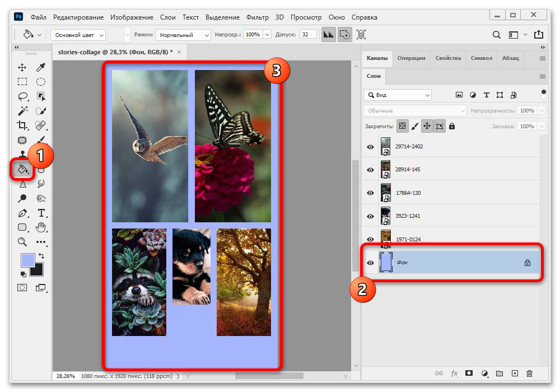The height and width of the screenshot is (392, 560).
Task: Expand the Основной цвет fill source dropdown
Action: [78, 35]
